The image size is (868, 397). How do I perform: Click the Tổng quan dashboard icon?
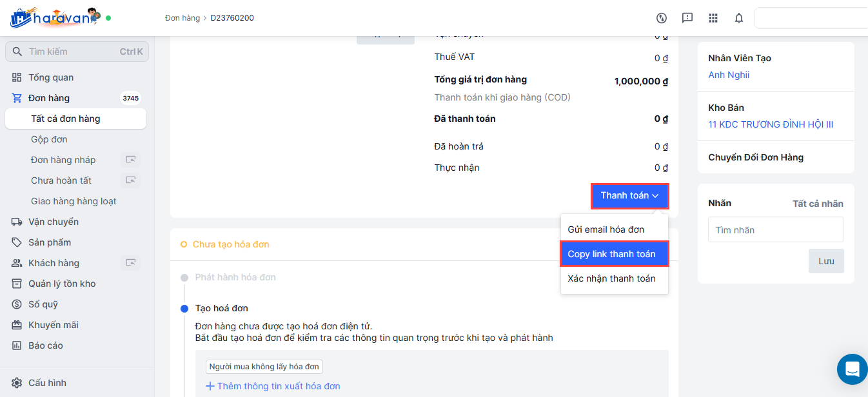click(x=17, y=77)
